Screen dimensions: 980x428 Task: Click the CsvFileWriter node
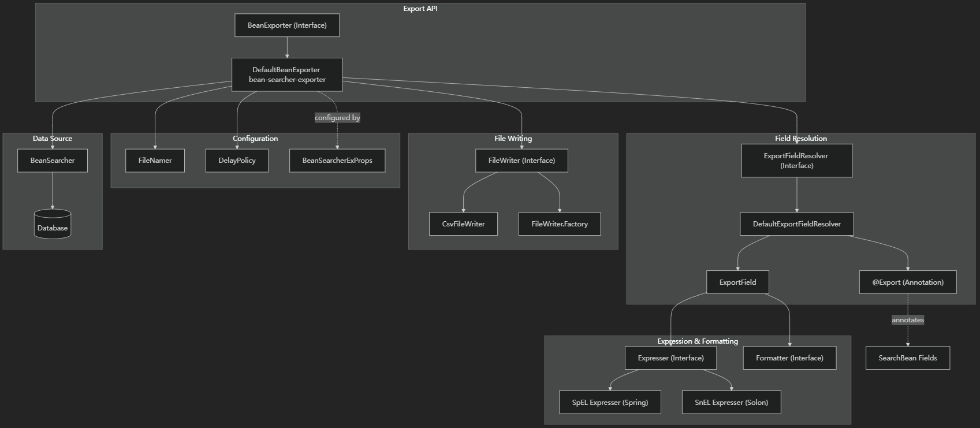[x=463, y=224]
